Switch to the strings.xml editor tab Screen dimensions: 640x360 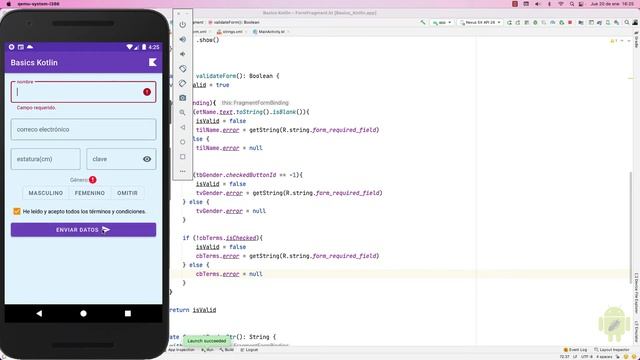[x=231, y=31]
